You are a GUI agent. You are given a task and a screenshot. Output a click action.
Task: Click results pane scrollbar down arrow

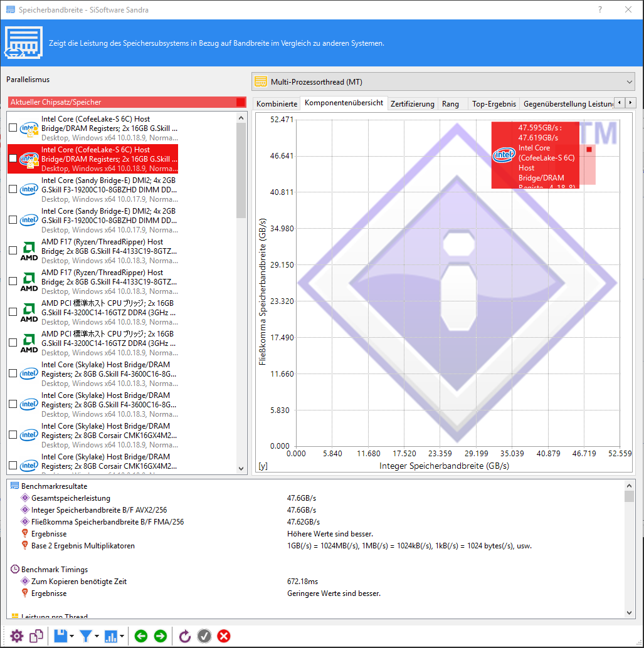[x=629, y=613]
